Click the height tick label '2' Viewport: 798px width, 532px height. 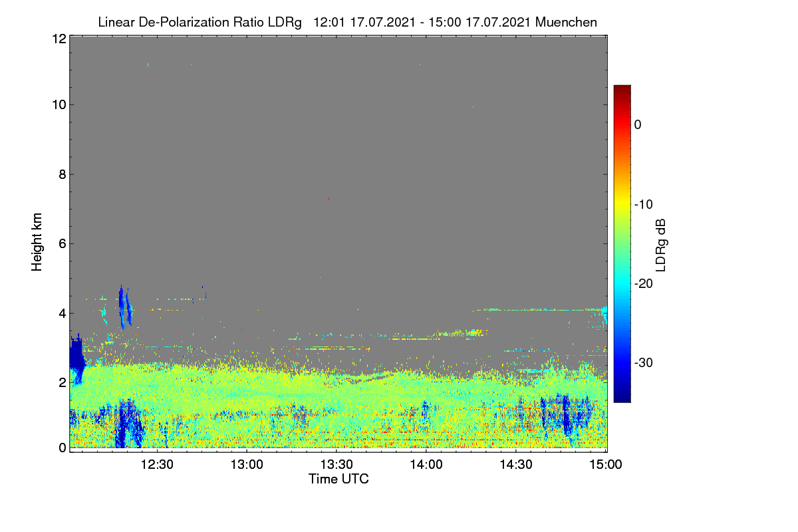[61, 382]
